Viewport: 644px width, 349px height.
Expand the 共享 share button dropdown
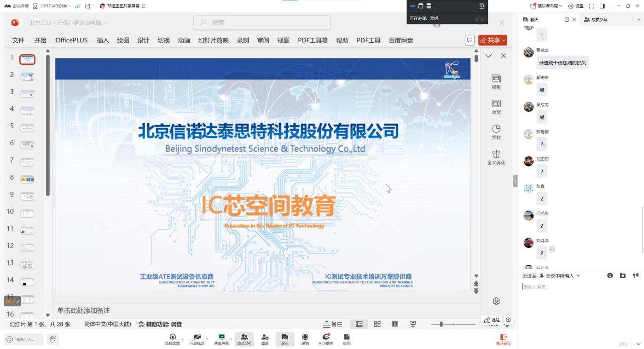(504, 40)
